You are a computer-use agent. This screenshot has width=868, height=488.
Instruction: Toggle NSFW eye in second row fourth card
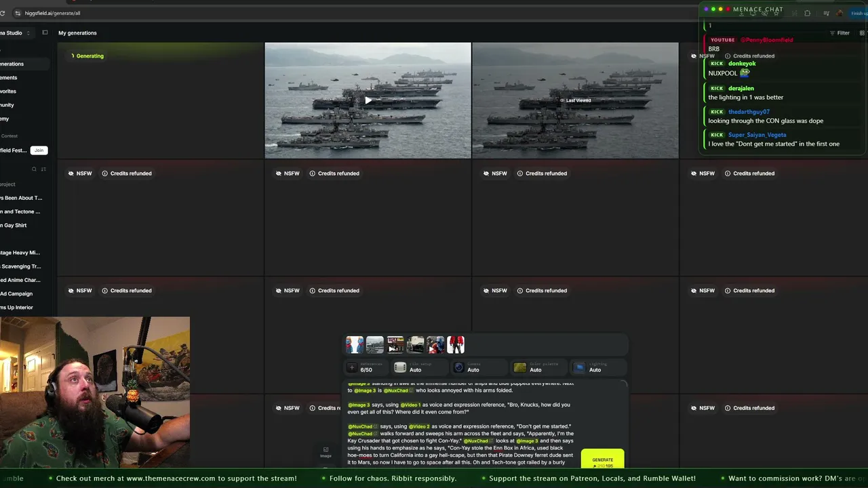click(693, 174)
